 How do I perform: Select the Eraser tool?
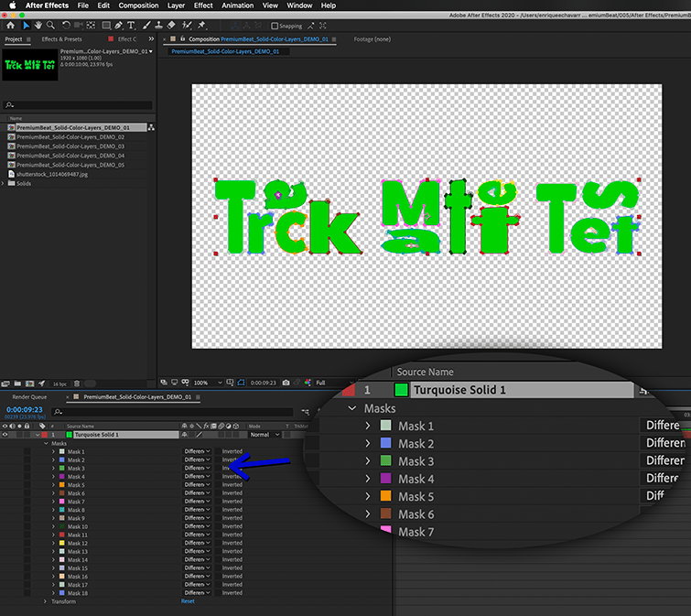(171, 26)
